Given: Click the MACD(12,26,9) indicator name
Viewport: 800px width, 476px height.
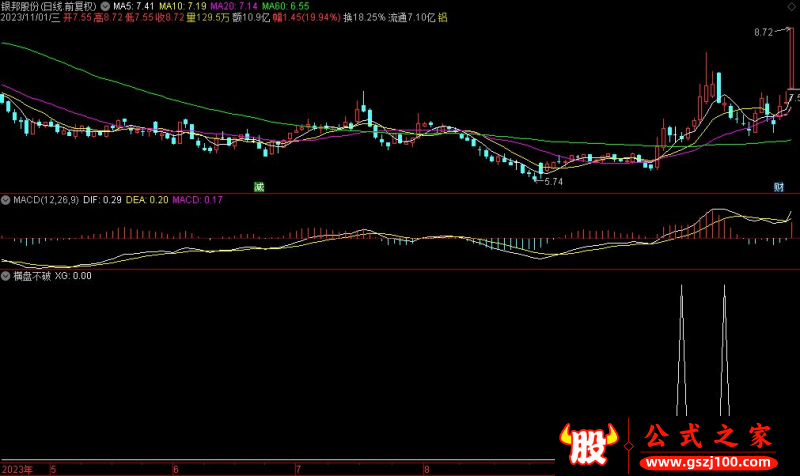Looking at the screenshot, I should coord(46,200).
